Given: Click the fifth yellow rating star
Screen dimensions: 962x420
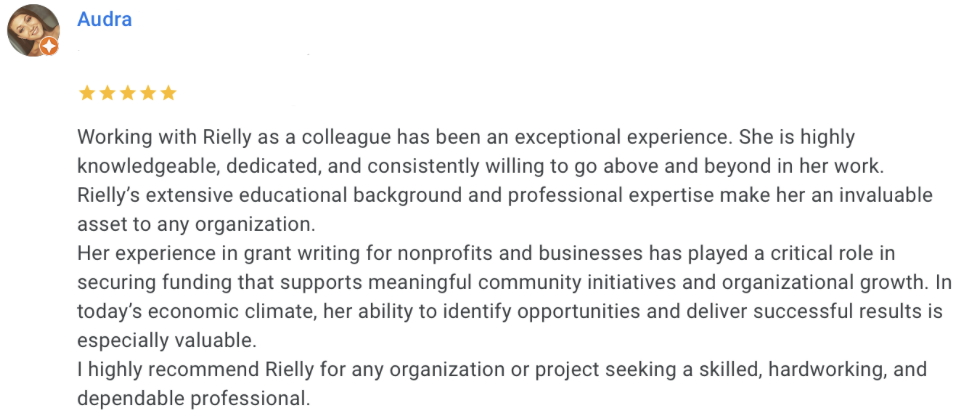Looking at the screenshot, I should click(168, 93).
